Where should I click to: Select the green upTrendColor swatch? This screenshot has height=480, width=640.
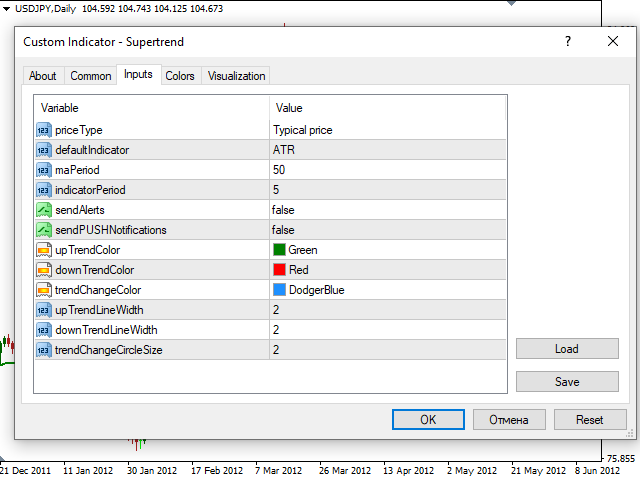coord(279,250)
